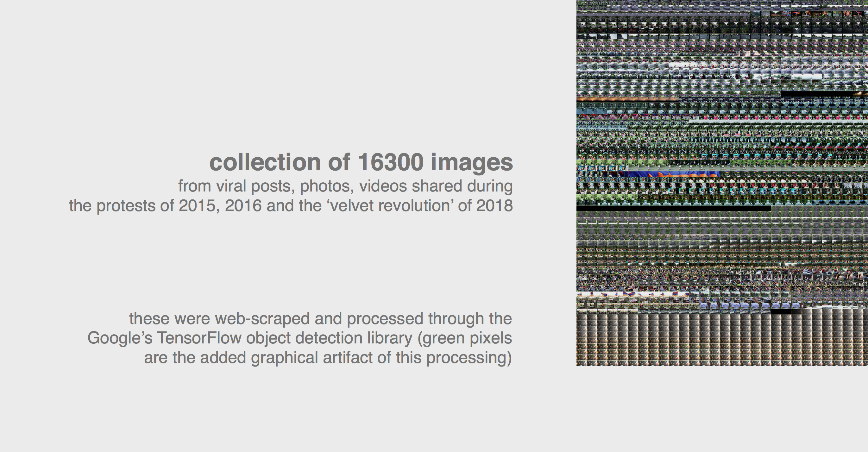
Task: Click the heading 'collection of 16300 images'
Action: (361, 162)
